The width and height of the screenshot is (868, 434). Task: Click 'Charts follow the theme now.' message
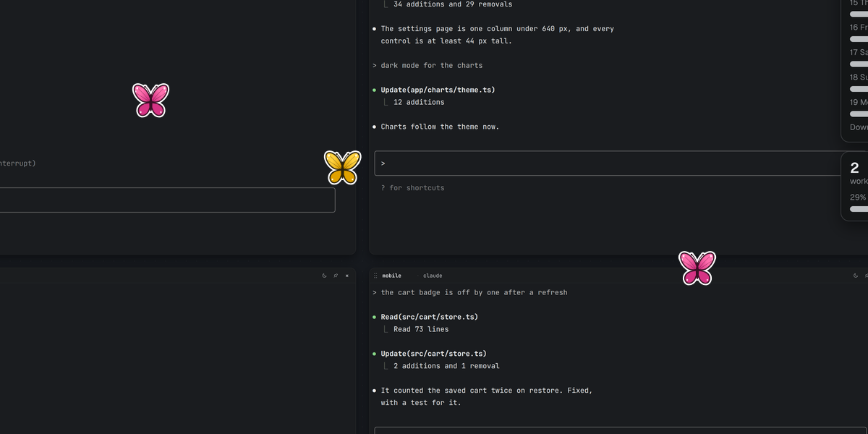click(440, 127)
